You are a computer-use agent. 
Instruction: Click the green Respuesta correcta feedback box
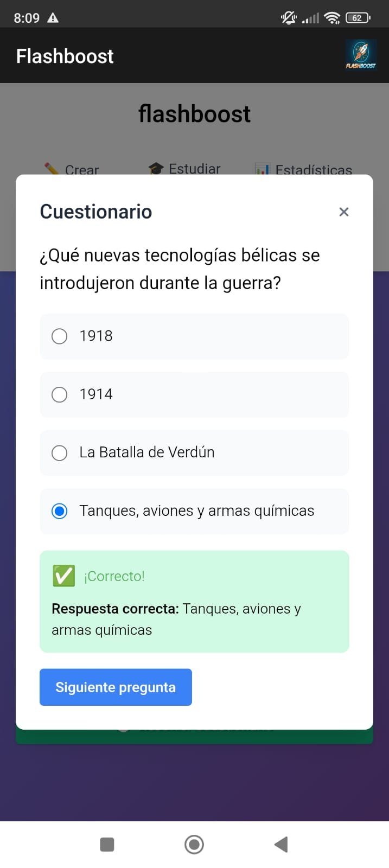194,602
